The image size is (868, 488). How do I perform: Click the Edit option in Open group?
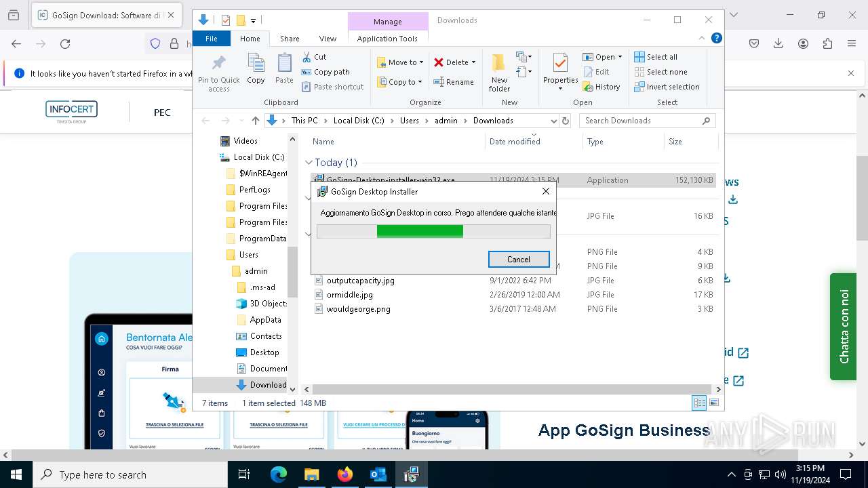(x=595, y=72)
